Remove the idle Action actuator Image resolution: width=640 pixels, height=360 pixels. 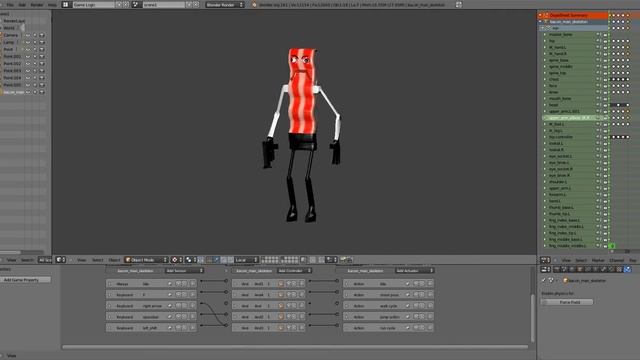point(429,283)
